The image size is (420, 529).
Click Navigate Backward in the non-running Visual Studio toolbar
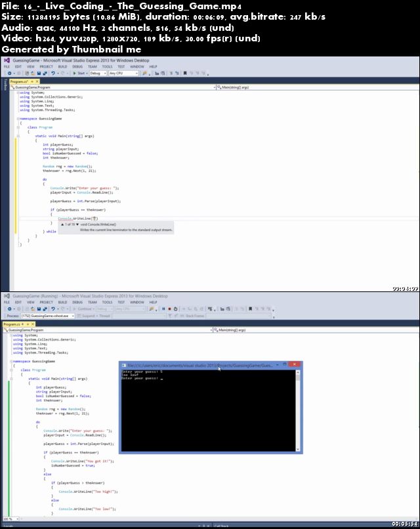coord(9,74)
